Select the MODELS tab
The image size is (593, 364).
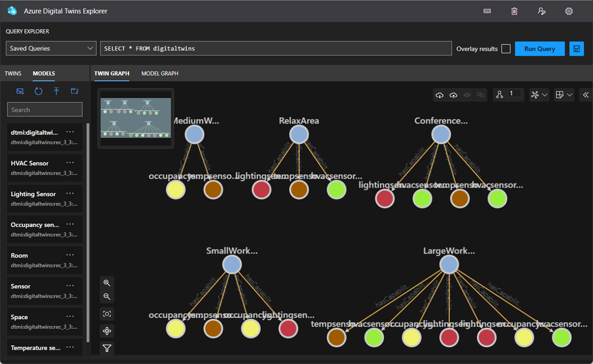pos(44,73)
